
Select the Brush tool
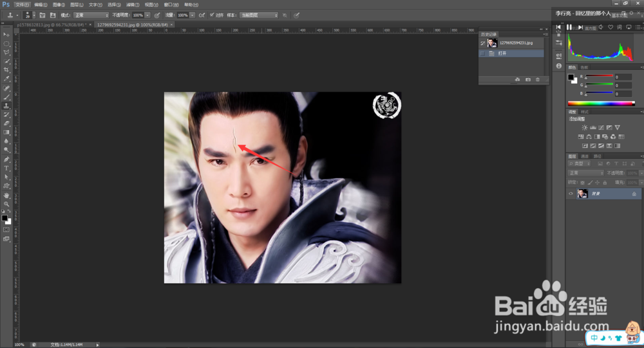coord(6,97)
